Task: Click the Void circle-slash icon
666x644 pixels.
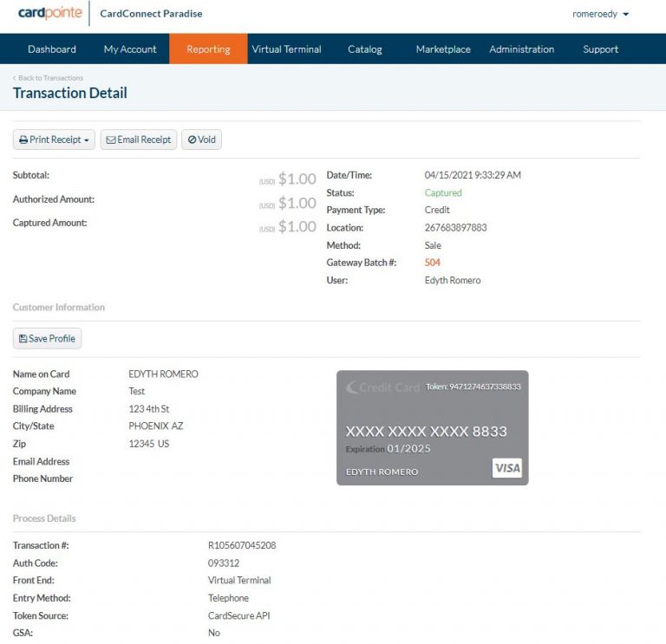Action: pyautogui.click(x=192, y=140)
